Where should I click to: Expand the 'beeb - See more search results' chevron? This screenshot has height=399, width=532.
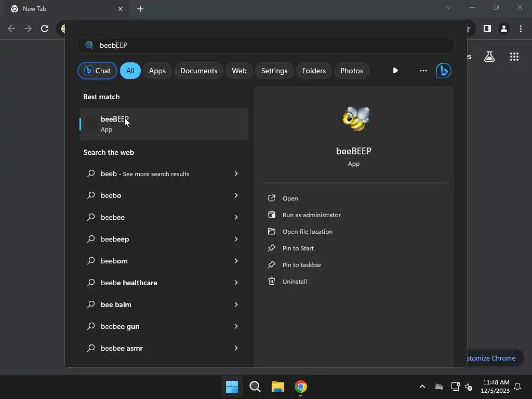(x=236, y=174)
